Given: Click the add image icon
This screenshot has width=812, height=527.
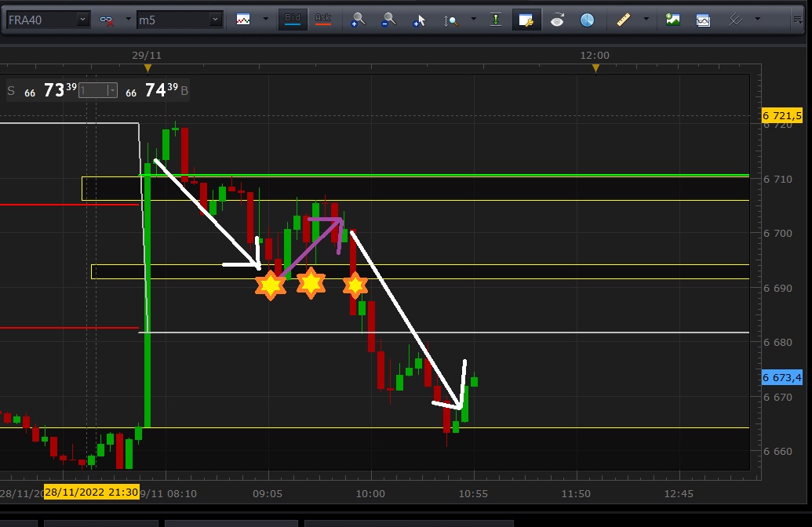Looking at the screenshot, I should (x=672, y=20).
